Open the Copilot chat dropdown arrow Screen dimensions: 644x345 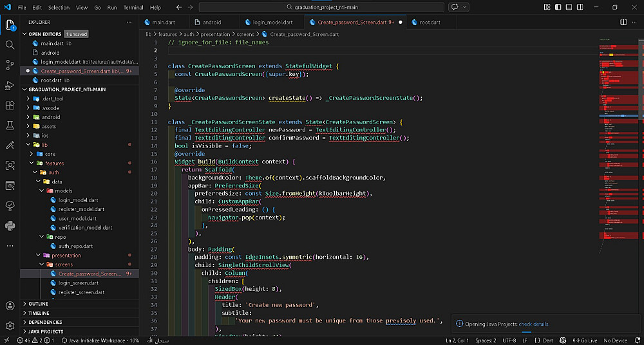(465, 7)
